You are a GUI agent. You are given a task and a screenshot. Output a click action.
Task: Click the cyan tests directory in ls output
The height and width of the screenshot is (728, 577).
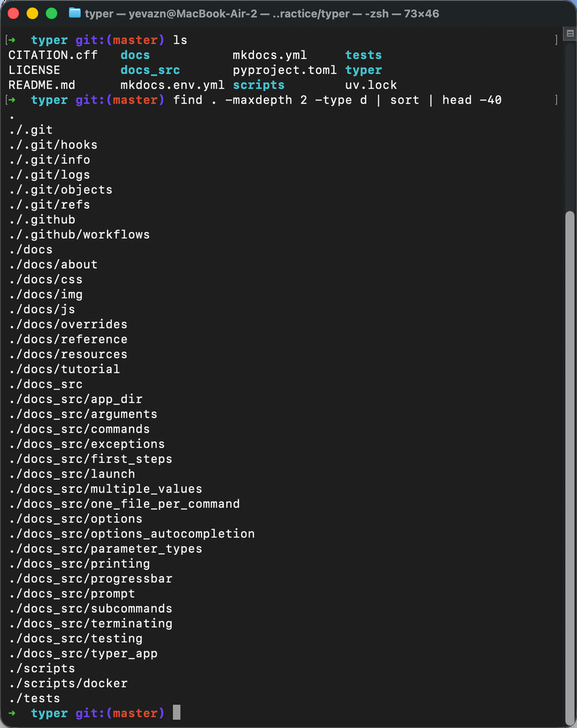coord(364,55)
